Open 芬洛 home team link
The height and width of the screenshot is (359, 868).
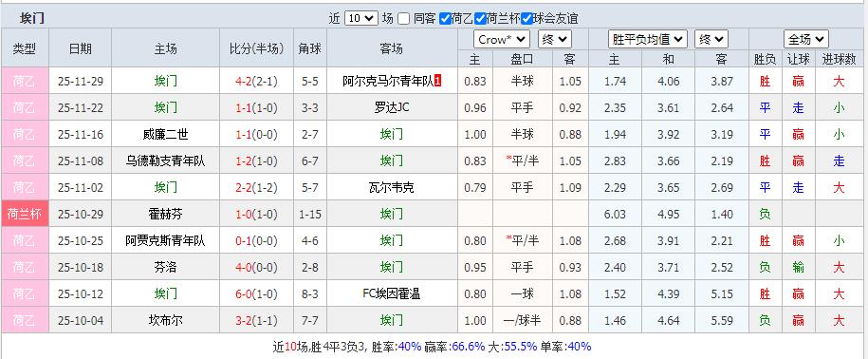[165, 268]
